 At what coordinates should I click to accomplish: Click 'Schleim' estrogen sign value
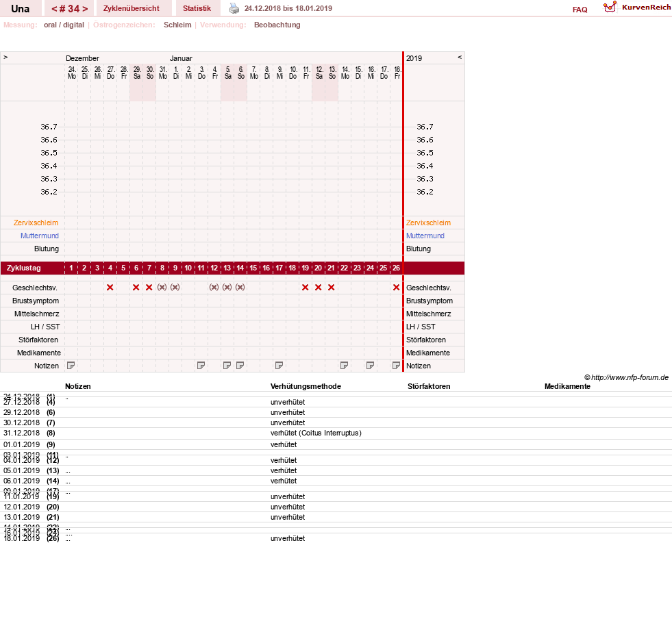[177, 25]
